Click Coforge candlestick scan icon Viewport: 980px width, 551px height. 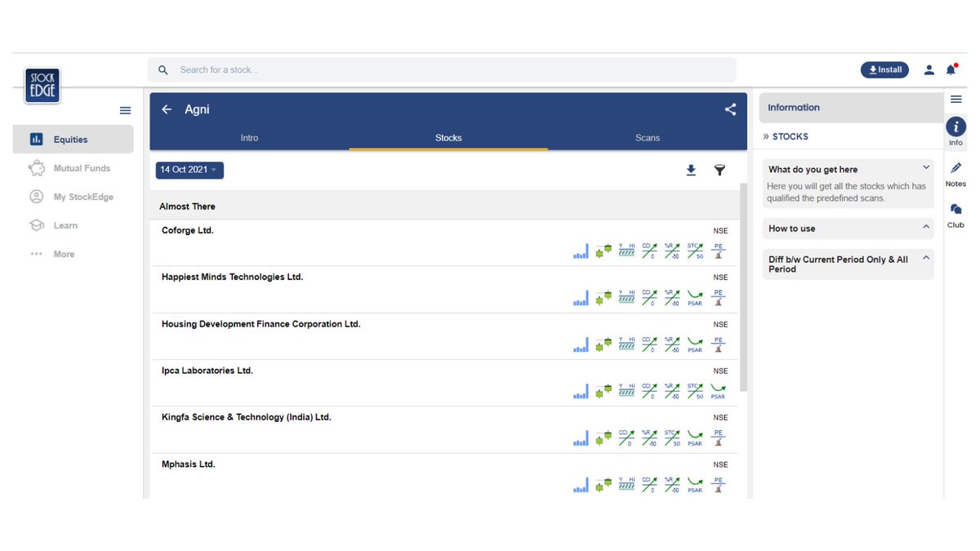(604, 251)
